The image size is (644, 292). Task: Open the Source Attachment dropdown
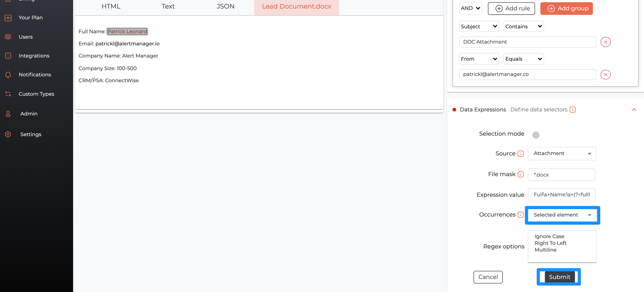562,154
